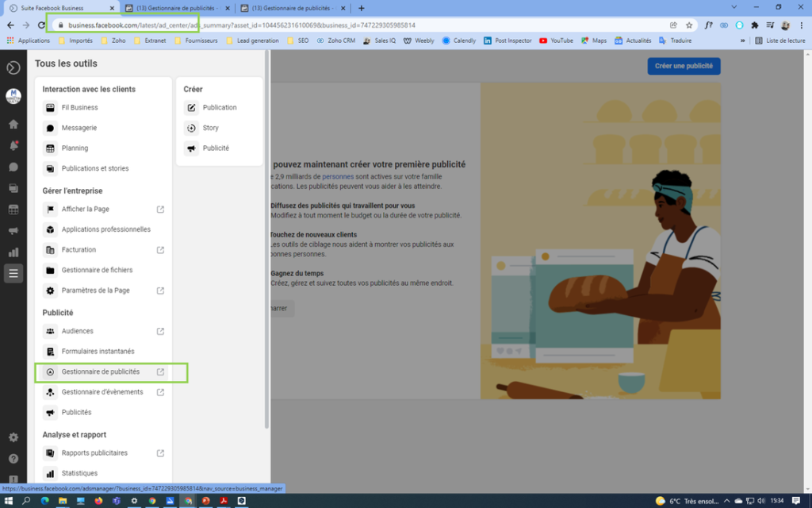Image resolution: width=812 pixels, height=508 pixels.
Task: Show hidden icons via the tray chevron
Action: (x=726, y=501)
